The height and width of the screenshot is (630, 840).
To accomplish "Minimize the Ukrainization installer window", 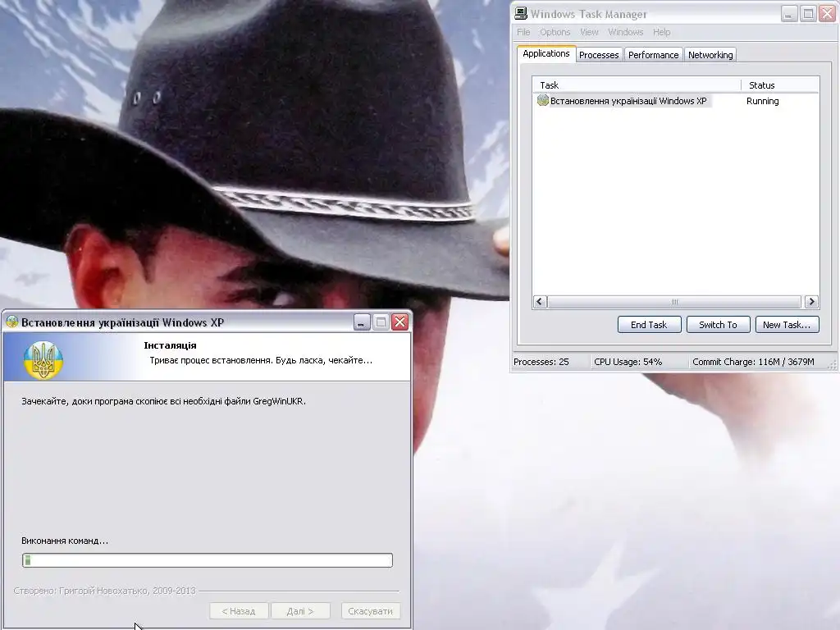I will coord(362,322).
